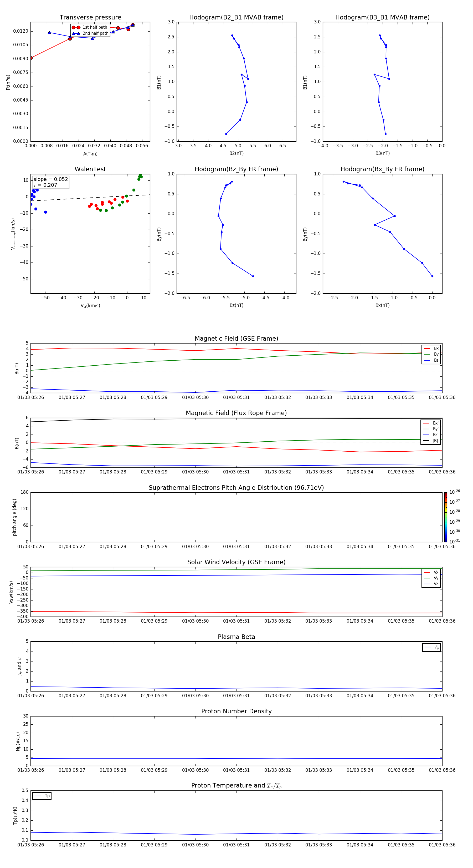Click the dashed regression line in WalenTest
The image size is (473, 868).
click(x=90, y=198)
